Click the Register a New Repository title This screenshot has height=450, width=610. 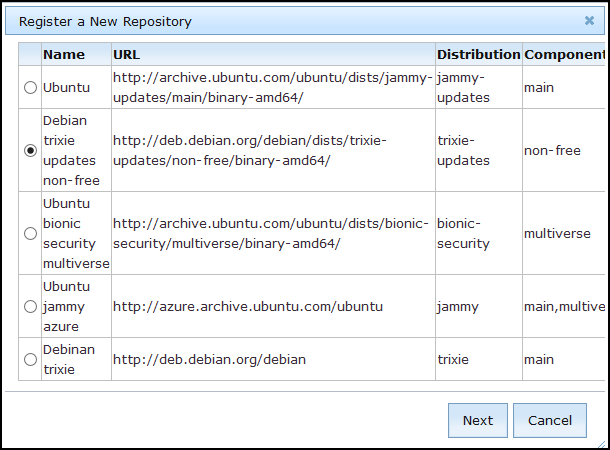click(105, 21)
